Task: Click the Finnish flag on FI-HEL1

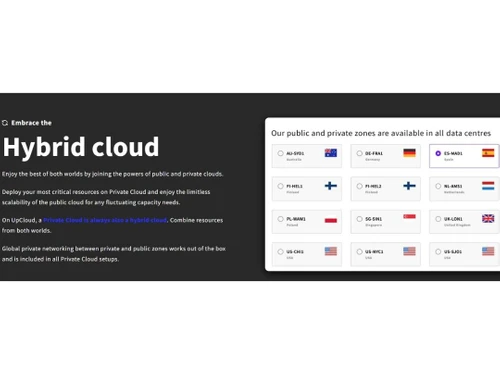Action: coord(331,186)
